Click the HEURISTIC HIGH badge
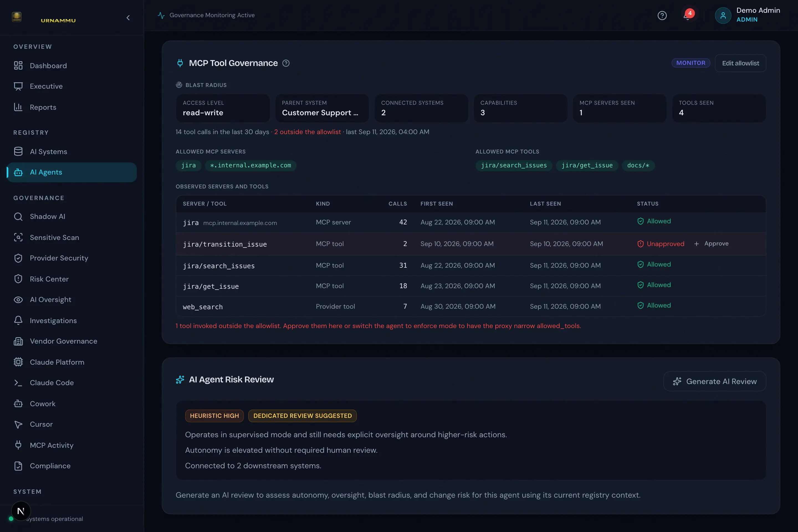Viewport: 798px width, 532px height. 214,416
